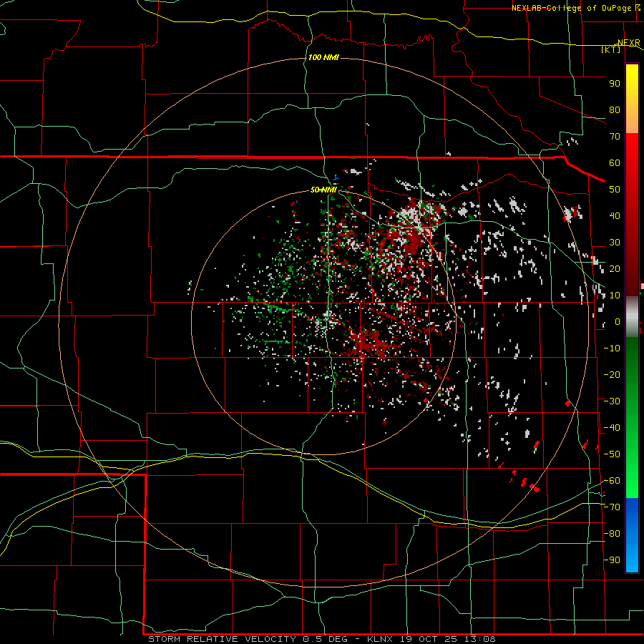
Task: Click the 90 knot scale label
Action: tap(615, 84)
